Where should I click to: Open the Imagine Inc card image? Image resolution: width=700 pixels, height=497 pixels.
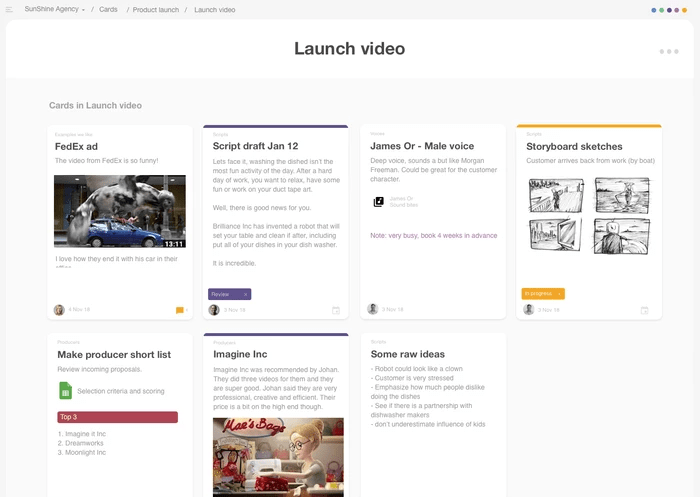pyautogui.click(x=278, y=457)
